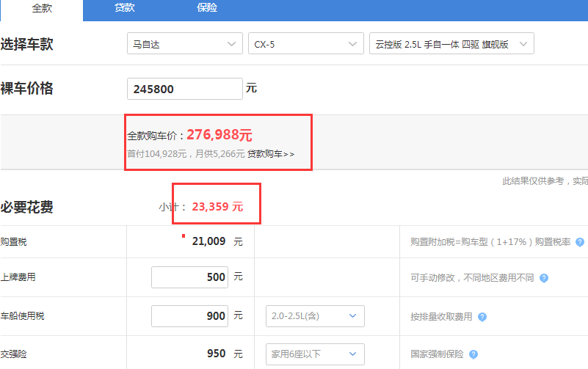The width and height of the screenshot is (588, 369).
Task: Click the 全款购车价 276,988元 total
Action: click(189, 135)
